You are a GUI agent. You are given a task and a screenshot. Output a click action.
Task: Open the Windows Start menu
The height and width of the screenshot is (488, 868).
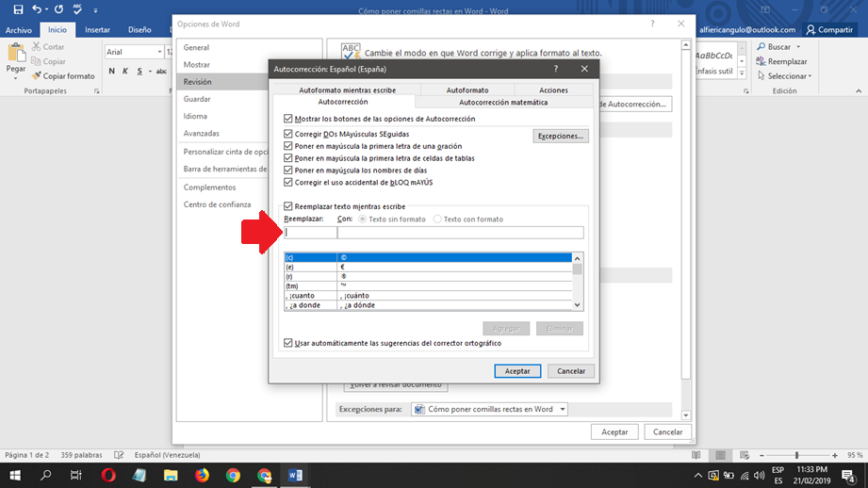coord(15,475)
